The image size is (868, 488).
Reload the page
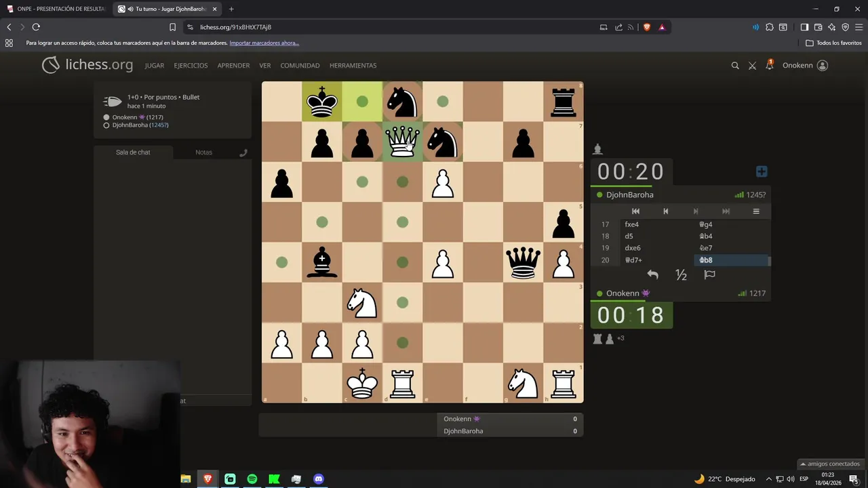pyautogui.click(x=36, y=27)
